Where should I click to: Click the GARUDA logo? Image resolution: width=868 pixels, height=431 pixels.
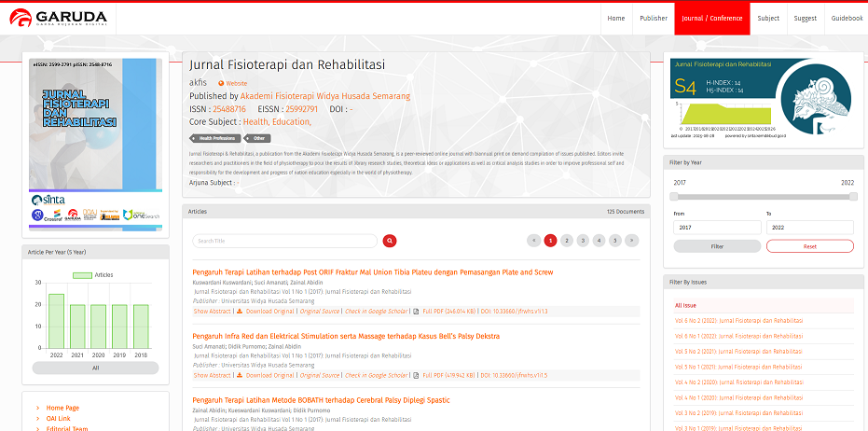58,18
